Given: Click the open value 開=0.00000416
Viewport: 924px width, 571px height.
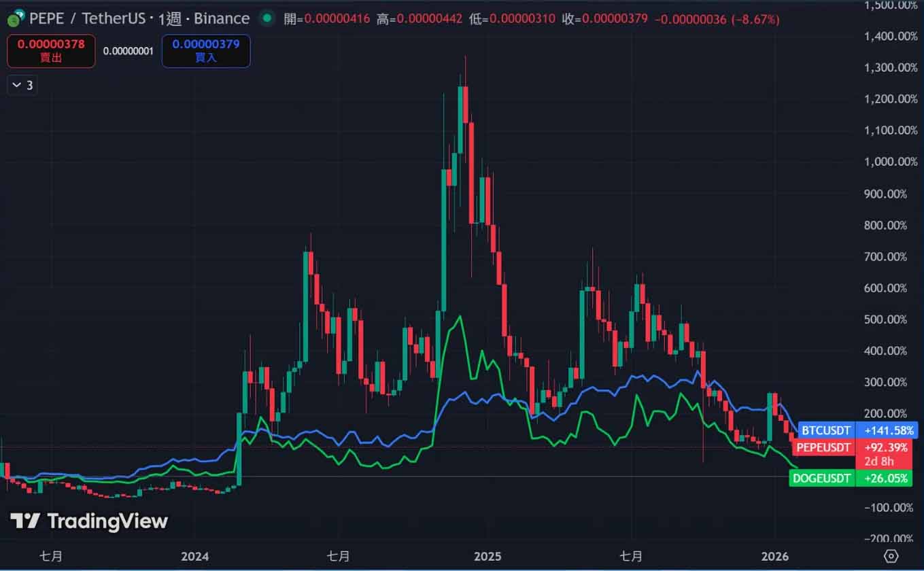Looking at the screenshot, I should [x=327, y=19].
